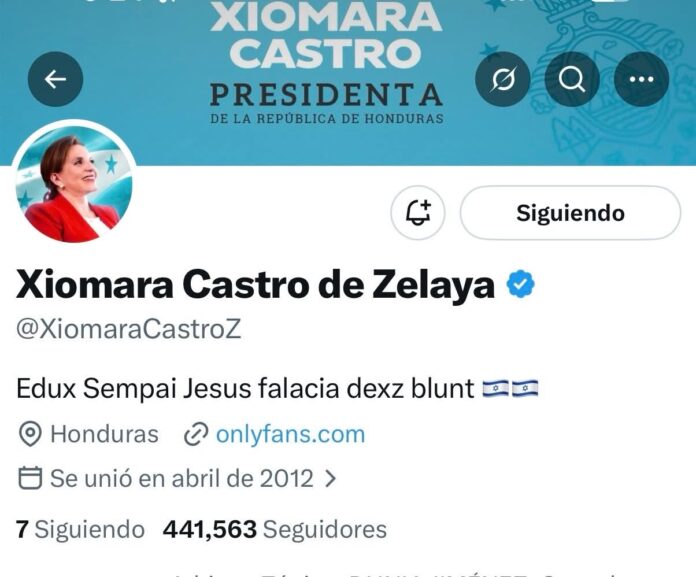Tap the search magnifier icon
Screen dimensions: 696x577
[572, 79]
